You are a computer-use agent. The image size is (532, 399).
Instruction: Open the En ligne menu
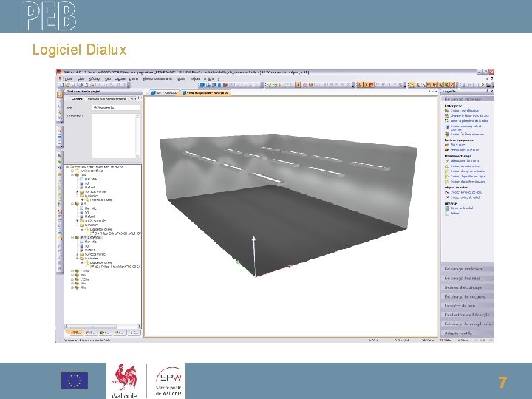pyautogui.click(x=209, y=79)
